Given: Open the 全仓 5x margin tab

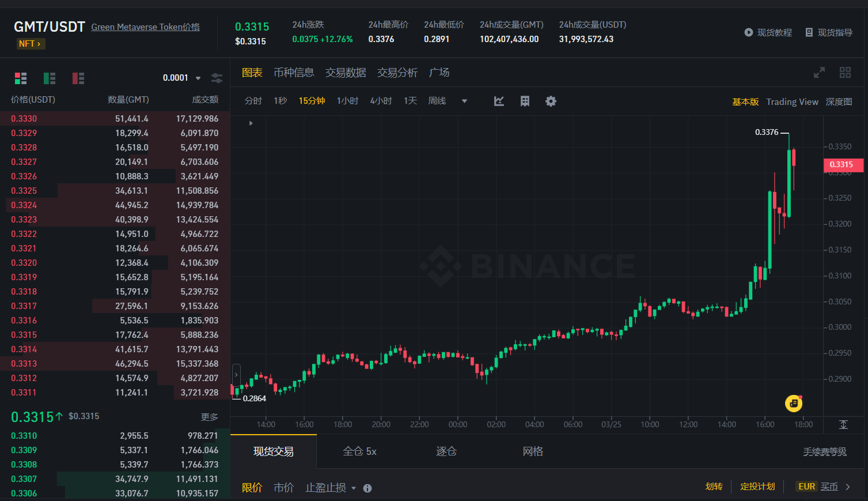Looking at the screenshot, I should (359, 451).
